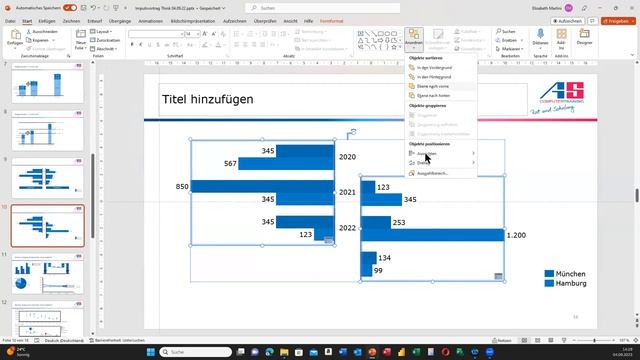Viewport: 640px width, 360px height.
Task: Expand the shapes gallery more arrow
Action: coord(400,47)
